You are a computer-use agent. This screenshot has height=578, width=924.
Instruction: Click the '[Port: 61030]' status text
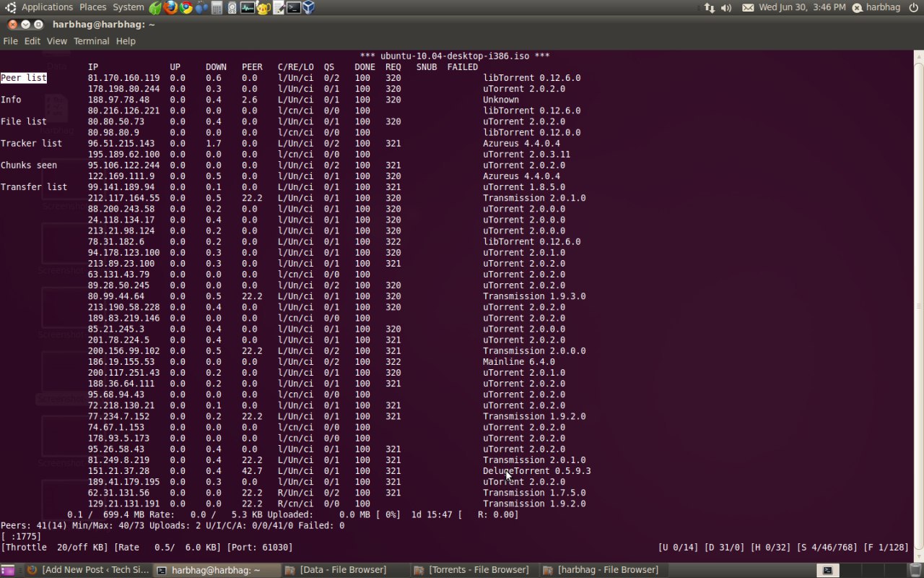260,548
